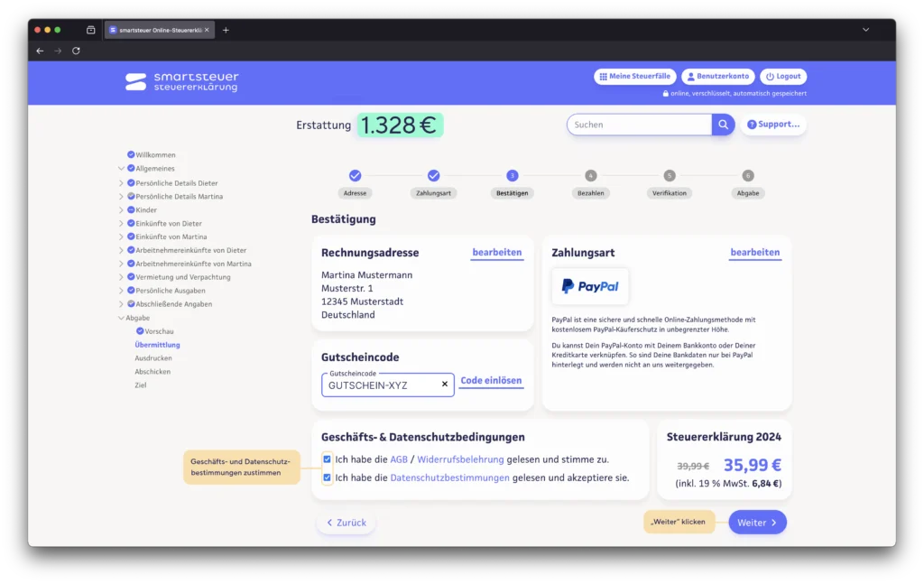Close the smartsteuer browser tab
Image resolution: width=924 pixels, height=584 pixels.
(x=207, y=30)
